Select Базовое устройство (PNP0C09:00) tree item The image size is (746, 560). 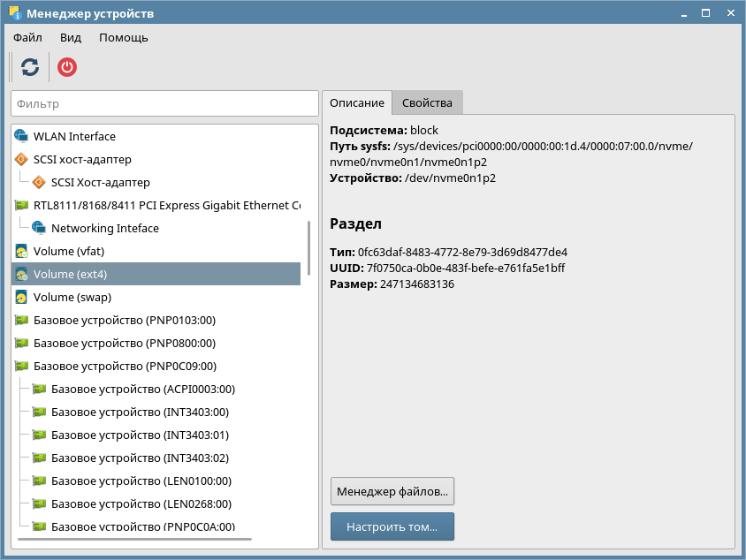[x=125, y=366]
